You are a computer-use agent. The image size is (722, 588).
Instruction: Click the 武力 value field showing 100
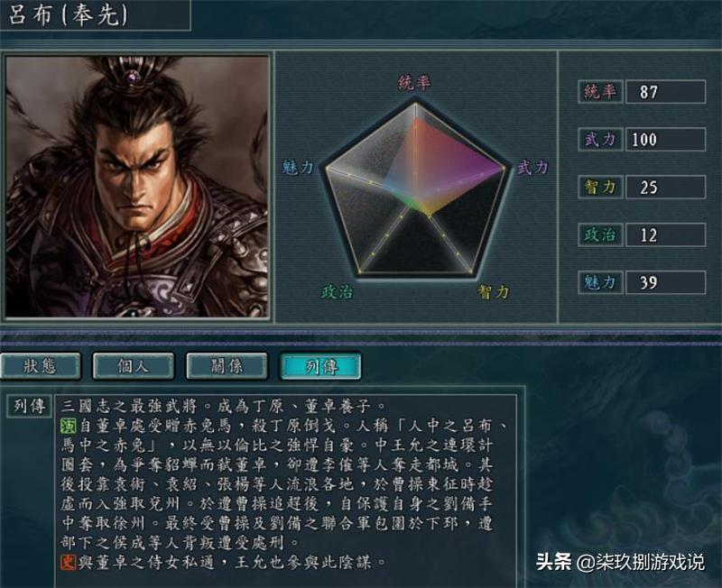point(665,140)
